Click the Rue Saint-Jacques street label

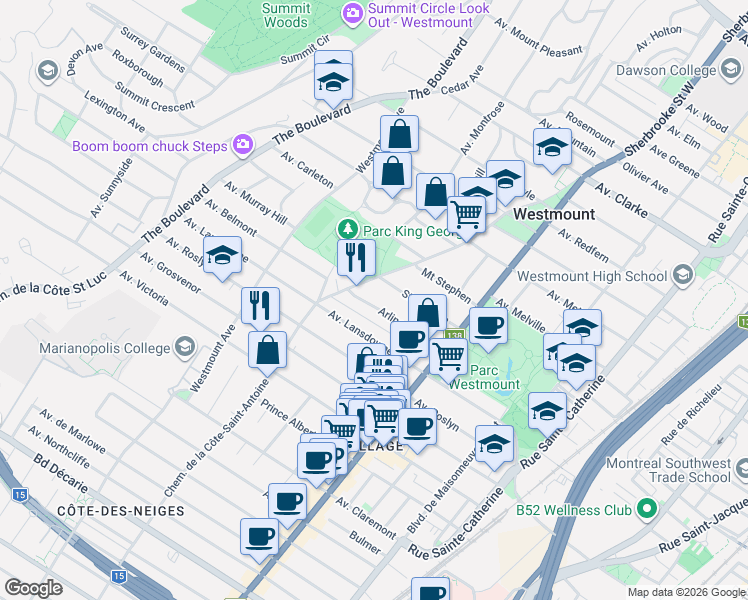tap(703, 525)
